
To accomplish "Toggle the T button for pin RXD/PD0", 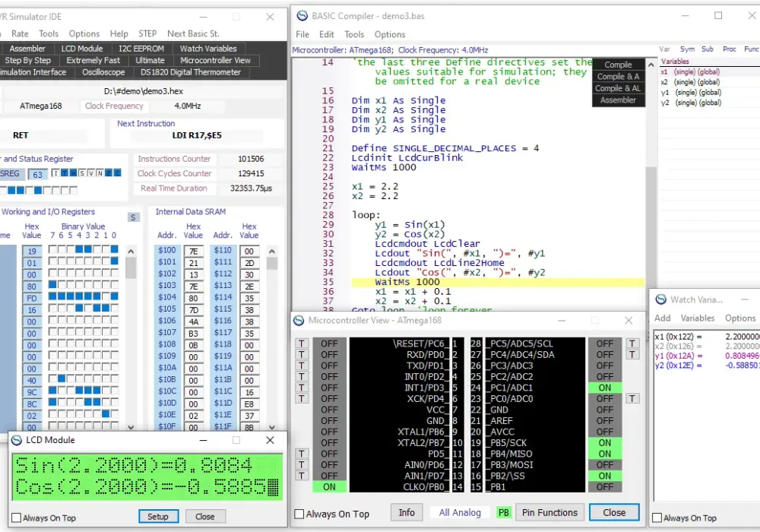I will coord(302,355).
